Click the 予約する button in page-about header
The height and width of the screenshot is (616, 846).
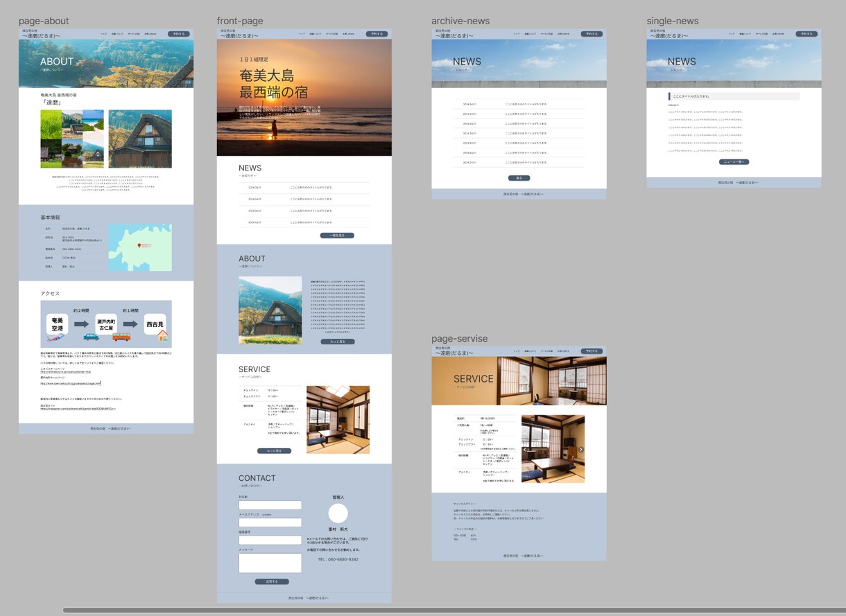pyautogui.click(x=178, y=33)
